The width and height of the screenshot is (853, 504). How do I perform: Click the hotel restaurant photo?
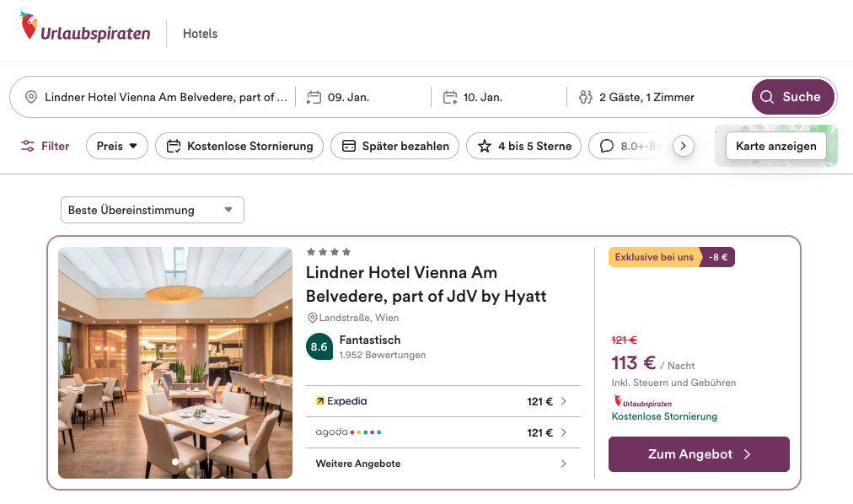tap(175, 362)
